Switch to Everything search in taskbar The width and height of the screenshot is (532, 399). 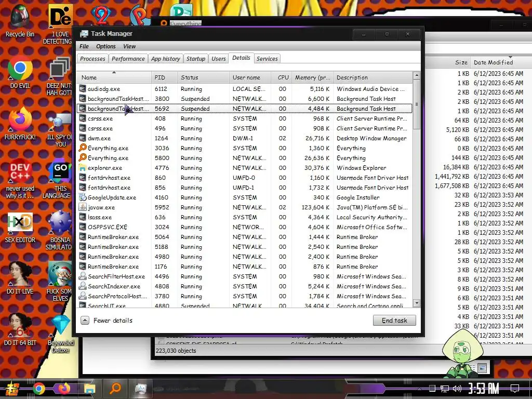(x=115, y=388)
